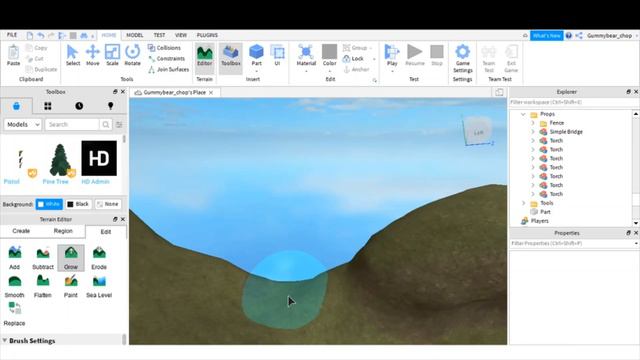Pick the Rotate tool
The image size is (640, 360).
[132, 55]
